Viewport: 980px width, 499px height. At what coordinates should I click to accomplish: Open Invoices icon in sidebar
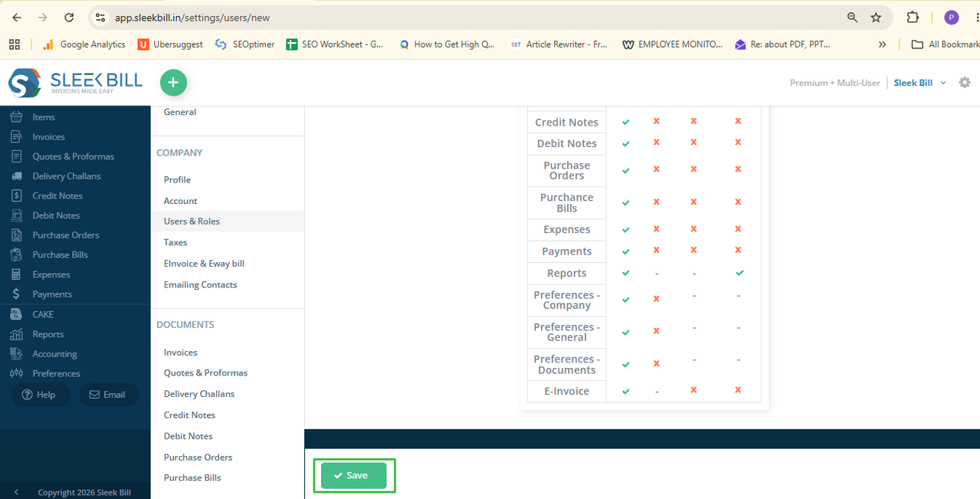(x=16, y=136)
